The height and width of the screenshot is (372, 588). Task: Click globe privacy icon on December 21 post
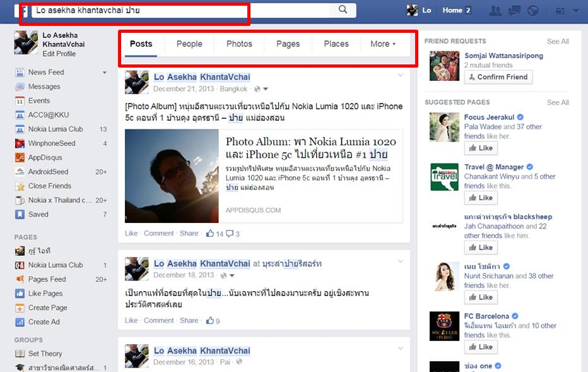[x=257, y=89]
